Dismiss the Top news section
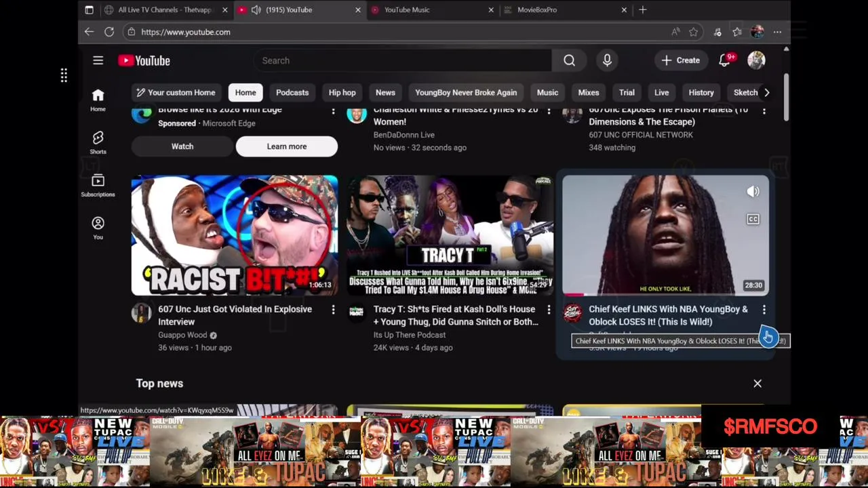Viewport: 868px width, 488px height. pos(757,384)
